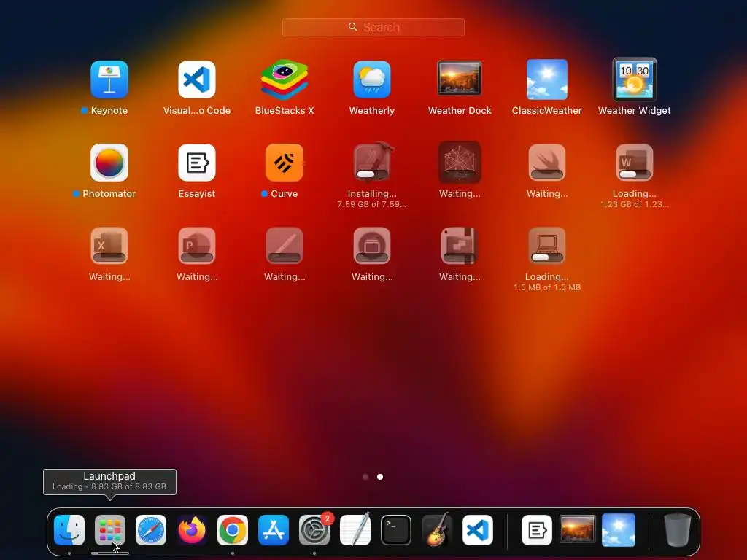Click the "1.5 MB of 1.5 MB" text
Viewport: 747px width, 560px height.
tap(547, 287)
